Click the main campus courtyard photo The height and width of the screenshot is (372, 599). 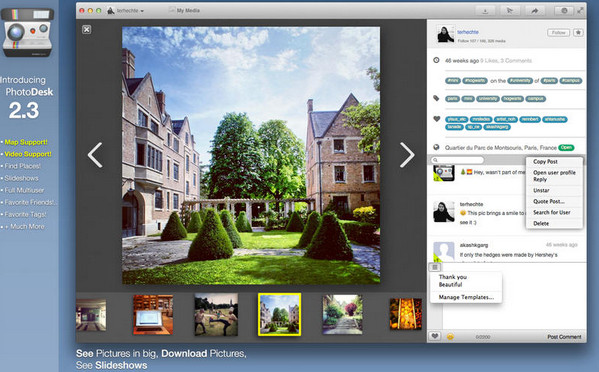(251, 155)
